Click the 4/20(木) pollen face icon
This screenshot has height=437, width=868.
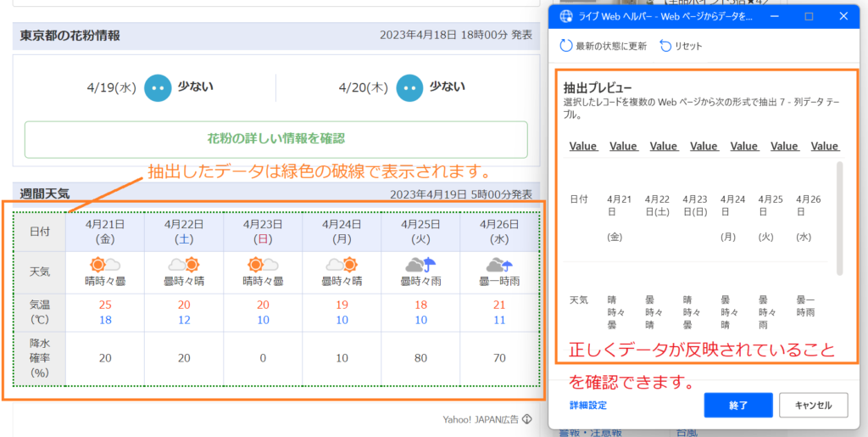click(409, 87)
